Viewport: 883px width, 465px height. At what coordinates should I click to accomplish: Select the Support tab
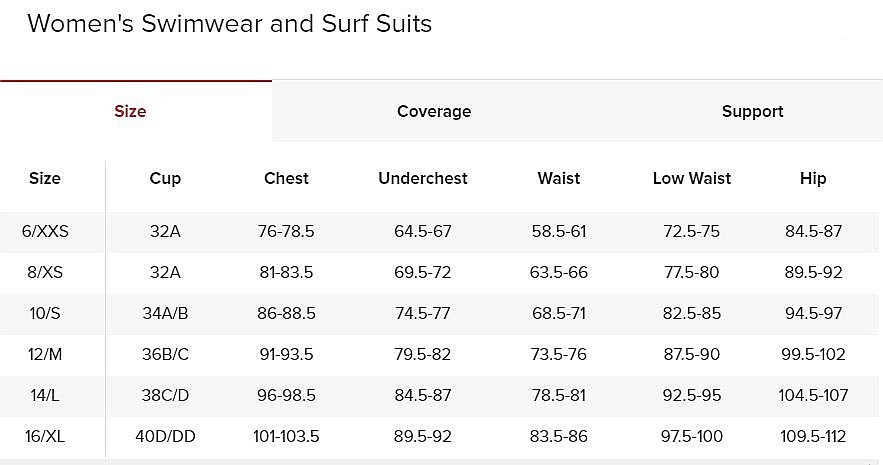click(x=752, y=111)
